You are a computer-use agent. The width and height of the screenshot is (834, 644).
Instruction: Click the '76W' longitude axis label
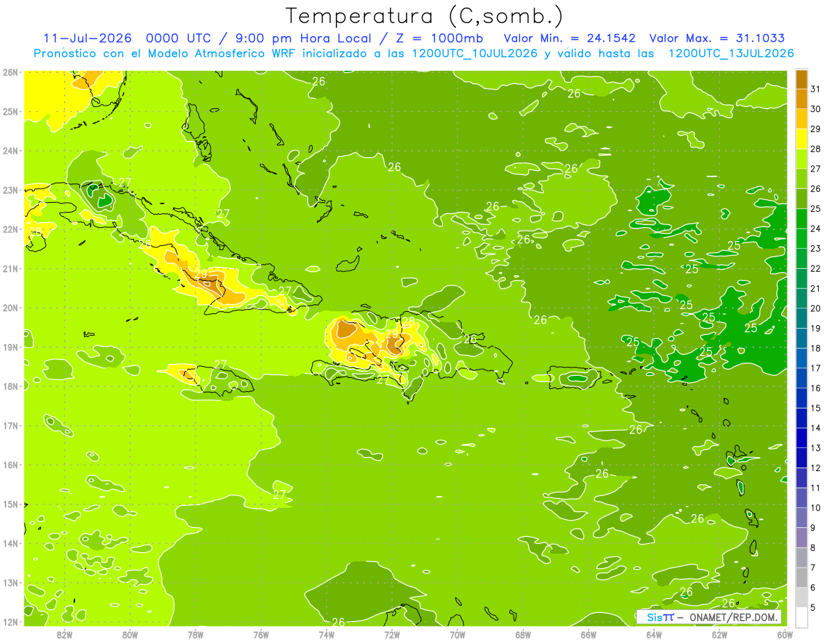pos(261,634)
